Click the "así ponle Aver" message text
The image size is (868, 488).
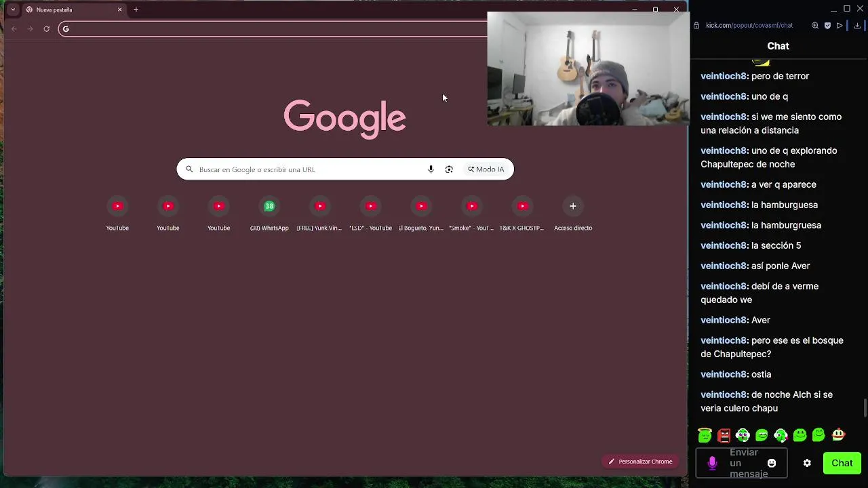pyautogui.click(x=781, y=266)
